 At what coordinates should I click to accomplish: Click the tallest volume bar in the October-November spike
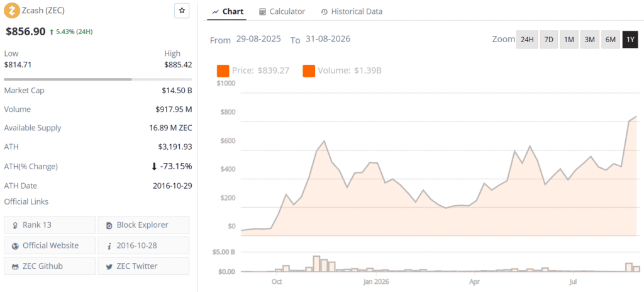pos(316,264)
